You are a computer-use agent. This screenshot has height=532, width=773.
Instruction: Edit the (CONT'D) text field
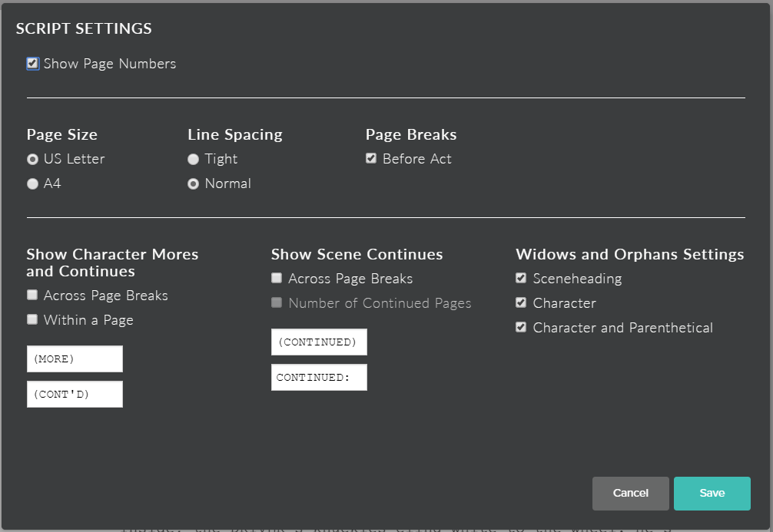[75, 394]
